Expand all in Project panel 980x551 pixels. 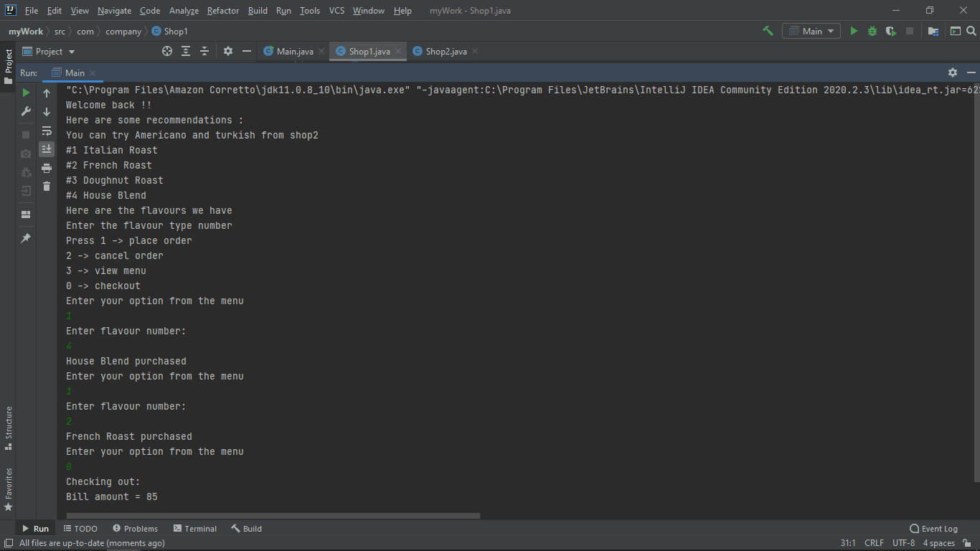pos(186,51)
